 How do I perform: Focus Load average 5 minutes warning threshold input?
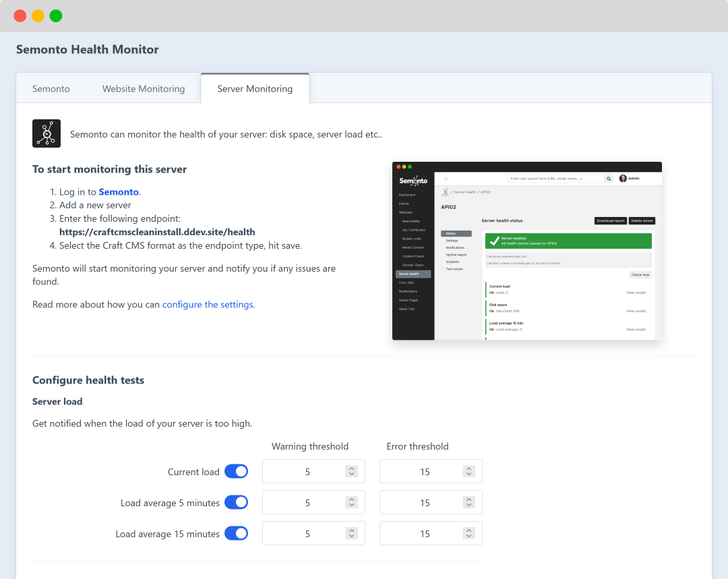pyautogui.click(x=314, y=502)
